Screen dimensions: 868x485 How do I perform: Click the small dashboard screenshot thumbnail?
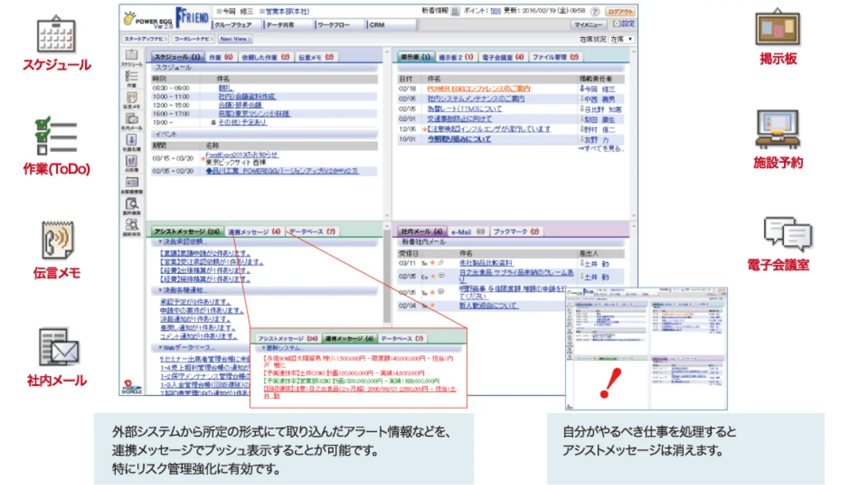click(646, 349)
